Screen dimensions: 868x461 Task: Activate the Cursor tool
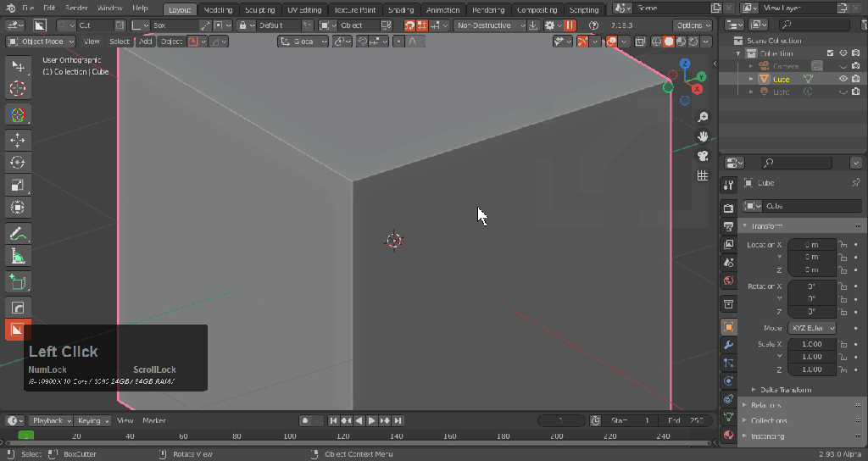pos(18,88)
